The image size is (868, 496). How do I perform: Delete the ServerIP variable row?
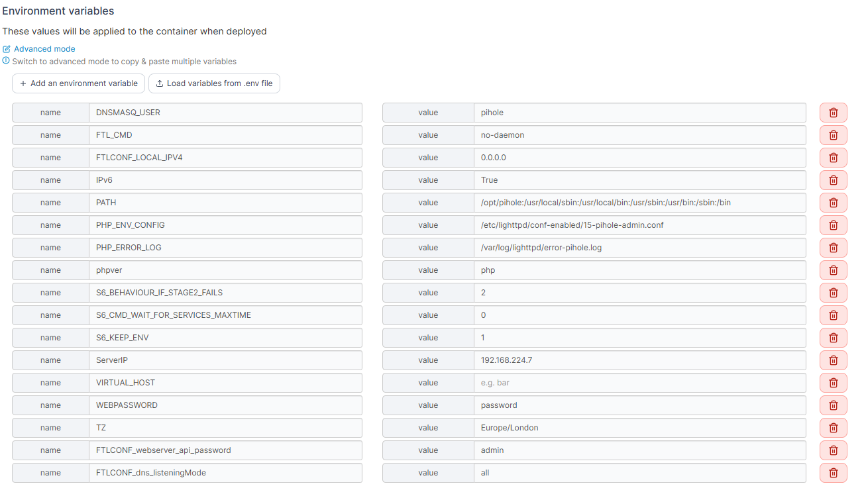coord(833,360)
